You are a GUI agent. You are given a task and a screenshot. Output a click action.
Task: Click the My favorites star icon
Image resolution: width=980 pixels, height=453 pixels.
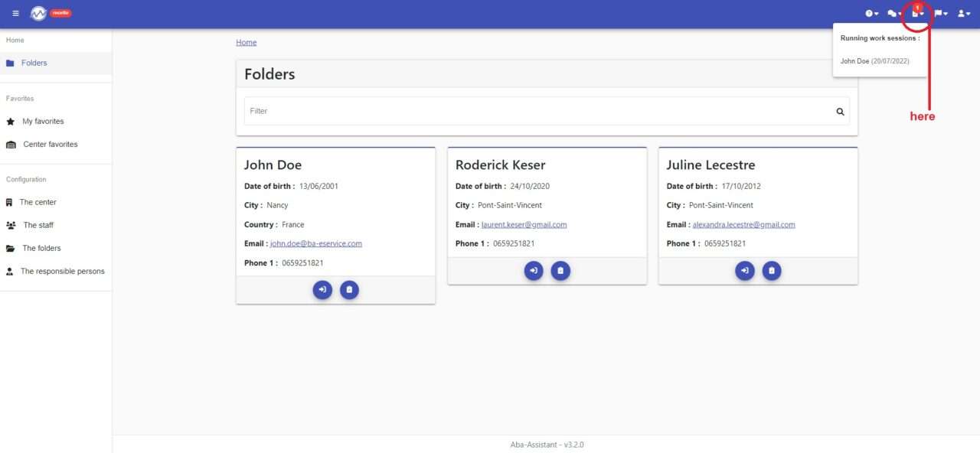coord(12,121)
